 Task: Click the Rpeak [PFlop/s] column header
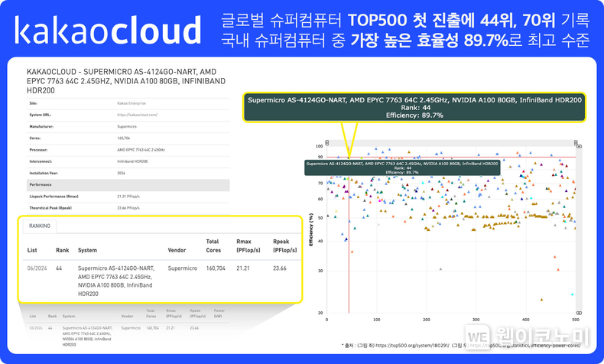[284, 245]
